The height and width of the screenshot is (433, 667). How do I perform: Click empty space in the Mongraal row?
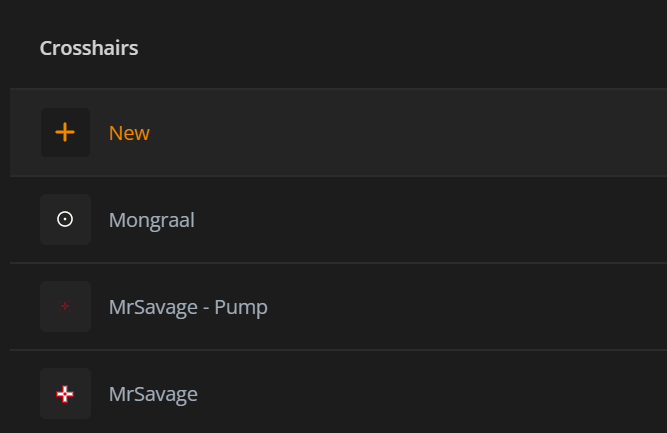[450, 220]
